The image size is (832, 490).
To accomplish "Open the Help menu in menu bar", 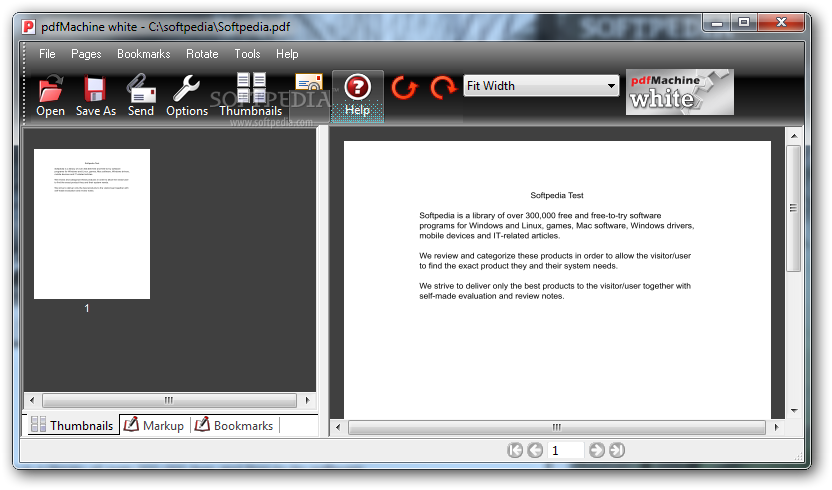I will [287, 54].
